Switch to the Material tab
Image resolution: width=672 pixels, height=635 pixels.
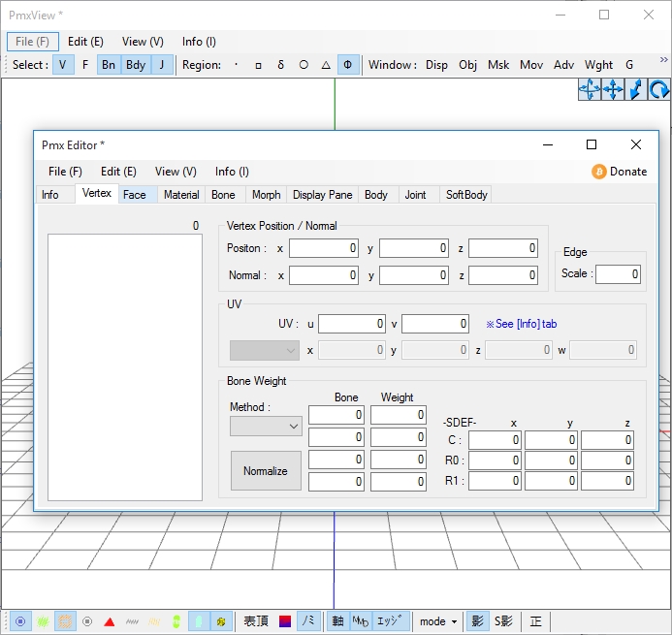(181, 195)
